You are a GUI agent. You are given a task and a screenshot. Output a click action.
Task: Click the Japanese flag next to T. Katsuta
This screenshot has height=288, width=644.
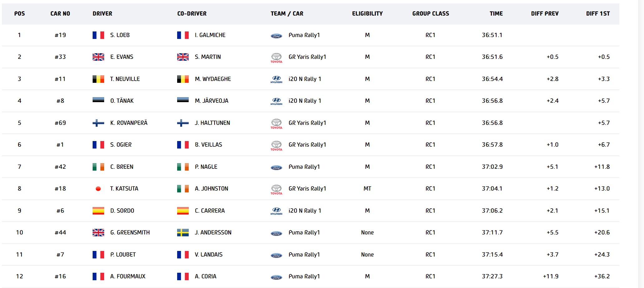(x=98, y=189)
